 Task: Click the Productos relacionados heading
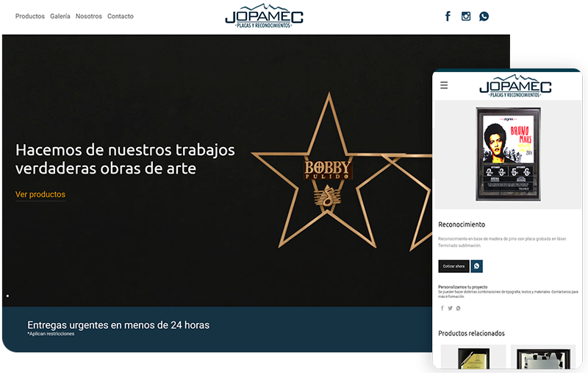click(x=471, y=333)
